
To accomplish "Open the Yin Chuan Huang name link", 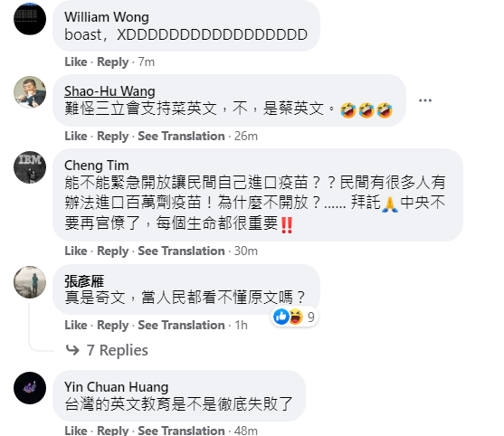I will pyautogui.click(x=117, y=387).
